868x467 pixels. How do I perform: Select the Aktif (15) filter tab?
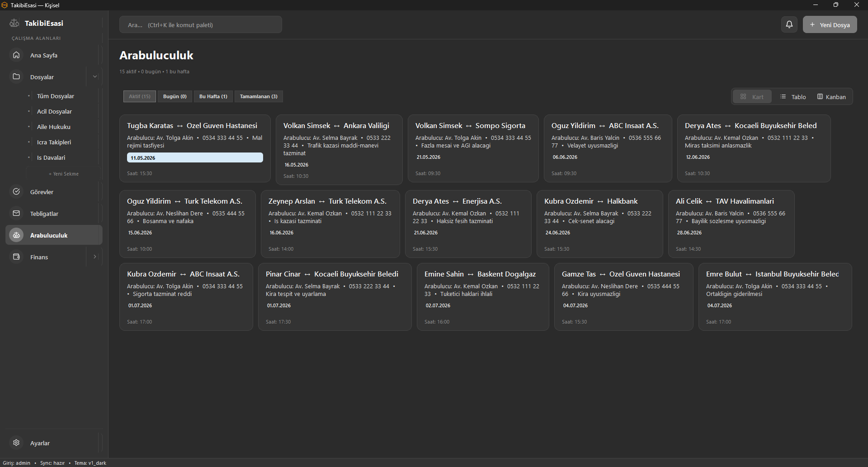(140, 96)
